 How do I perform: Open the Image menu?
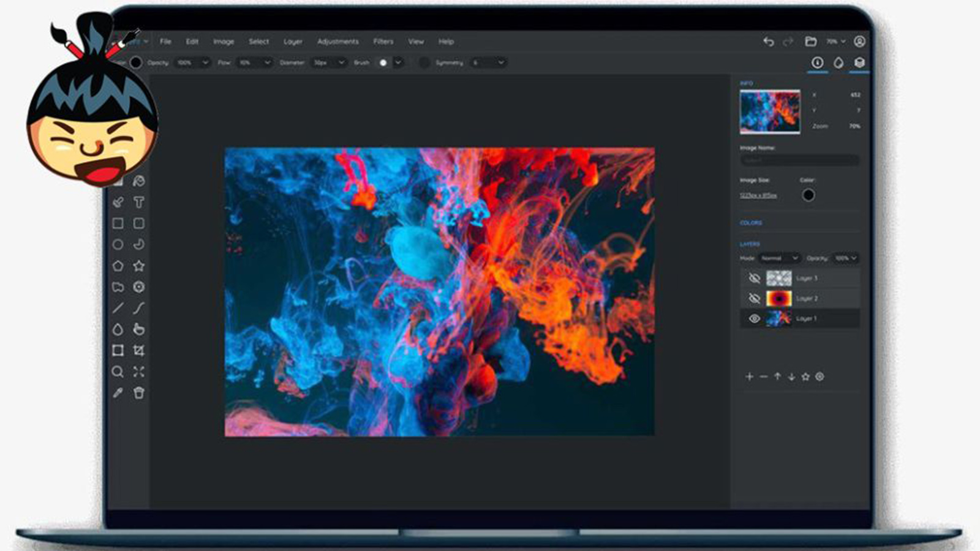coord(224,42)
